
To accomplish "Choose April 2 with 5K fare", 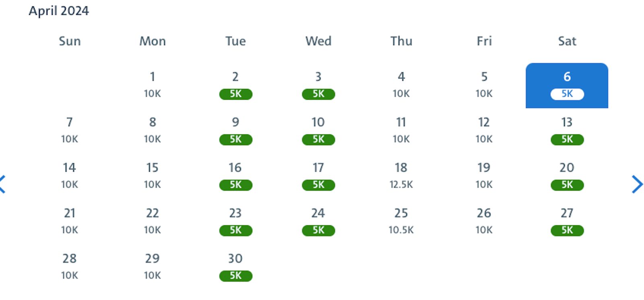I will (x=235, y=85).
